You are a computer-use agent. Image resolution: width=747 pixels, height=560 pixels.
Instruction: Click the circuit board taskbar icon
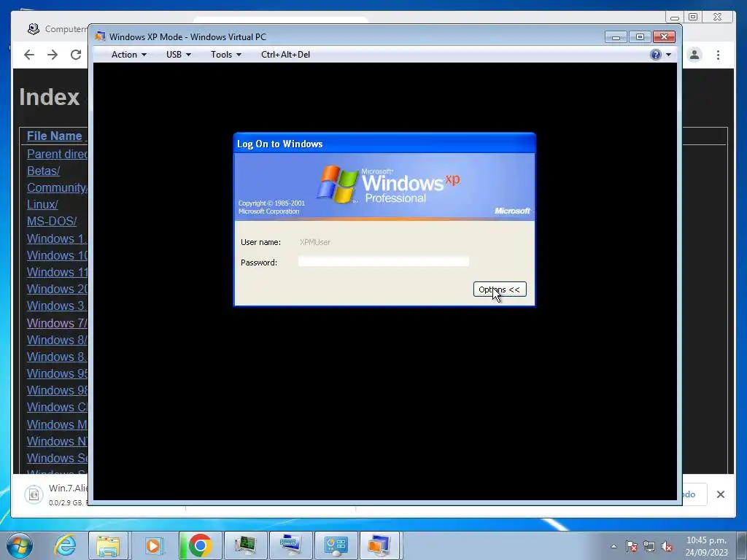coord(245,545)
